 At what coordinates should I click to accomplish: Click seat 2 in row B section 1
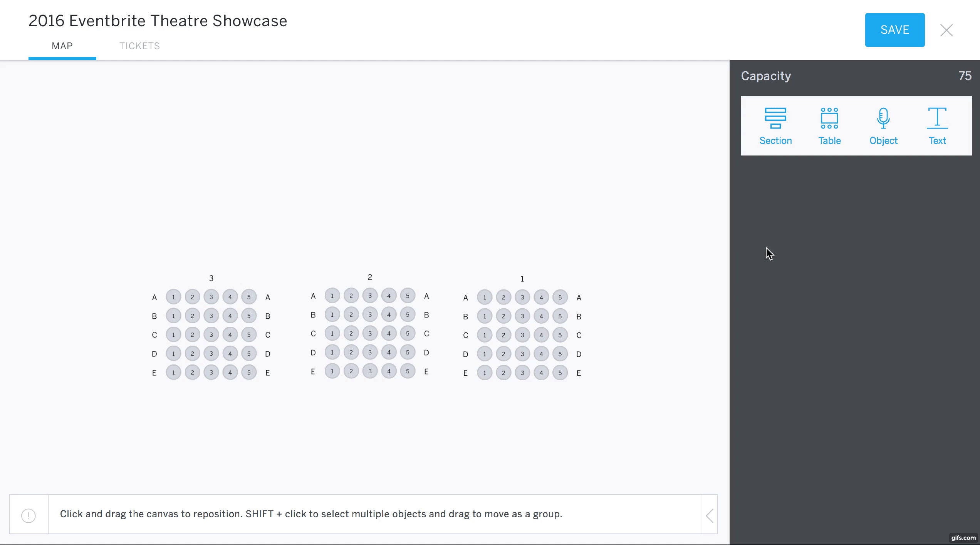coord(503,316)
